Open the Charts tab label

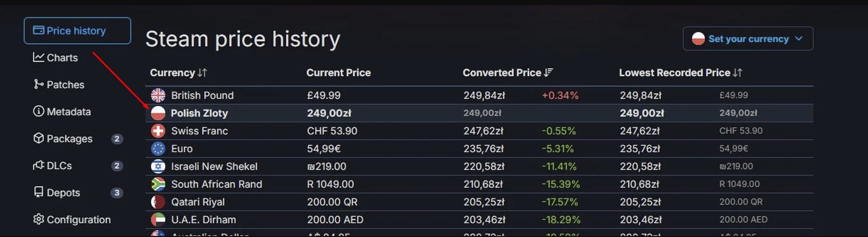tap(62, 57)
